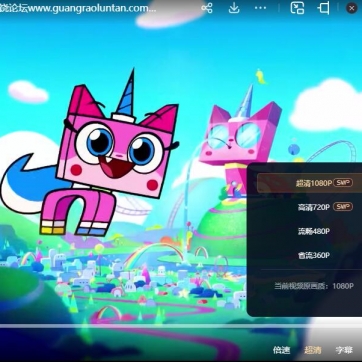Download the video with the download icon
Screen dimensions: 362x362
click(x=234, y=8)
